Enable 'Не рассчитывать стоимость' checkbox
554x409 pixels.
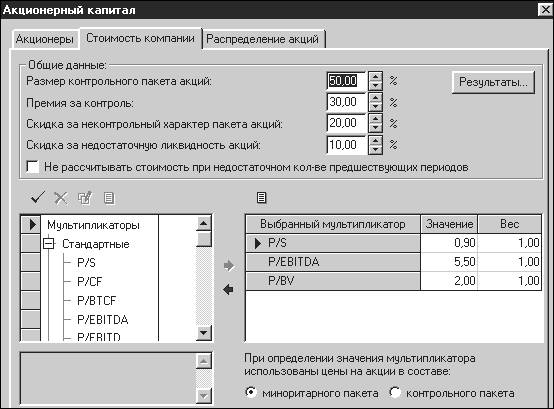(x=33, y=167)
